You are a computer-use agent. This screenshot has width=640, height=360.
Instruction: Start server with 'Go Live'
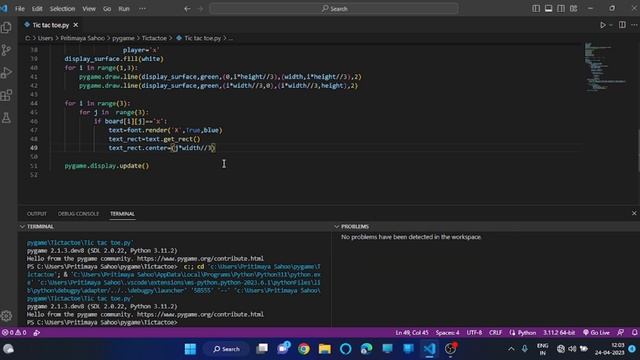[x=596, y=333]
